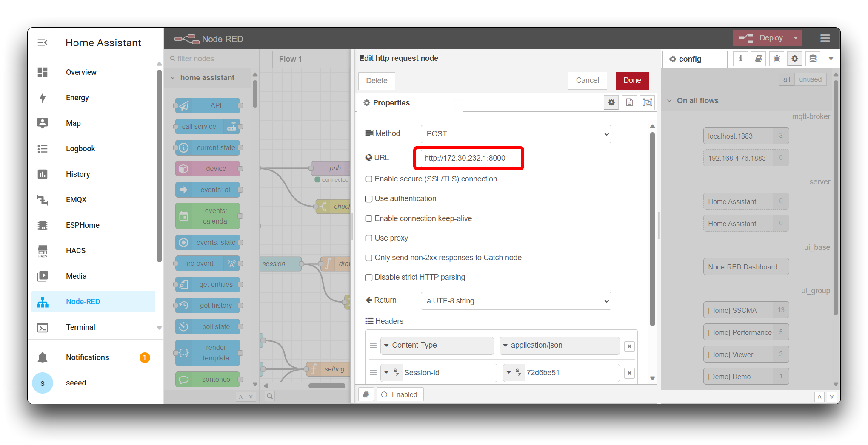
Task: Open the Map icon in sidebar
Action: [x=43, y=123]
